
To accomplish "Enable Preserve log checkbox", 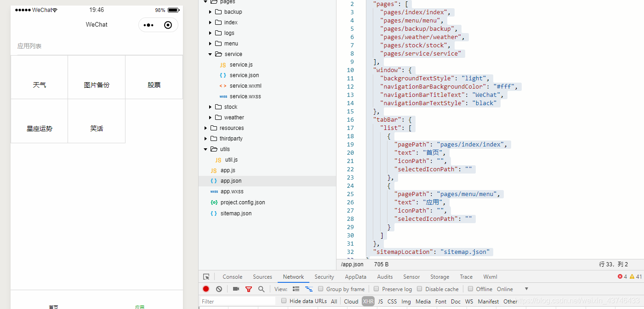I will coord(376,289).
